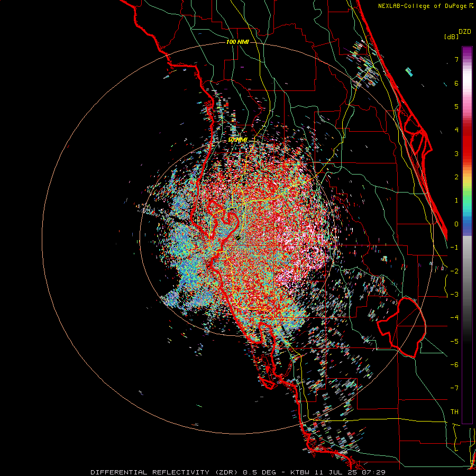Click the 0 dB scale value
Screen dimensions: 476x476
pyautogui.click(x=456, y=224)
